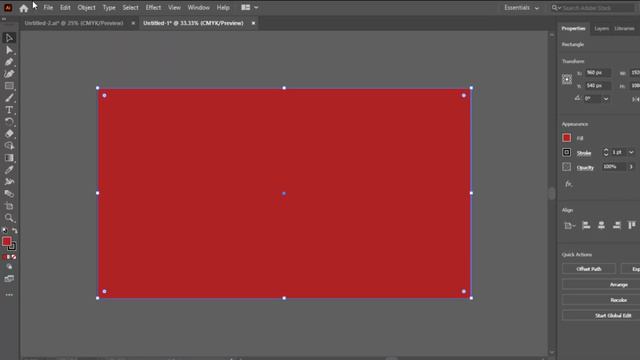Select the Shape Builder tool
640x360 pixels.
point(9,146)
